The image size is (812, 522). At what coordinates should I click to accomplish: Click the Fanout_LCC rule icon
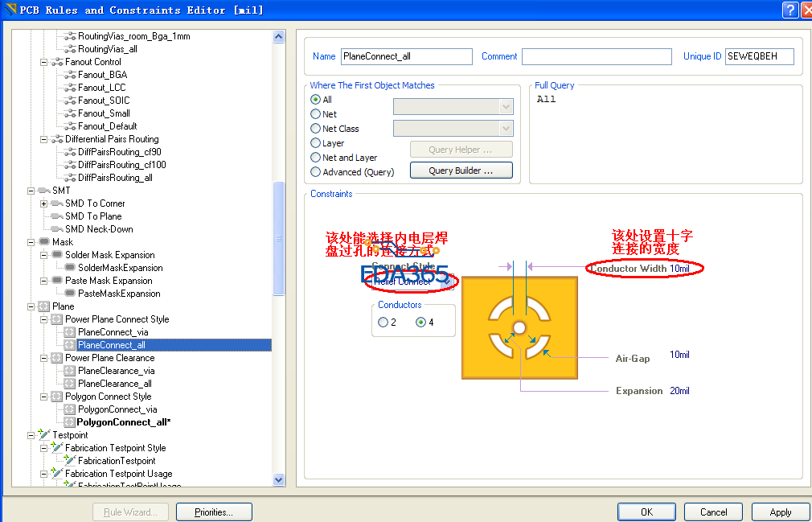tap(70, 88)
